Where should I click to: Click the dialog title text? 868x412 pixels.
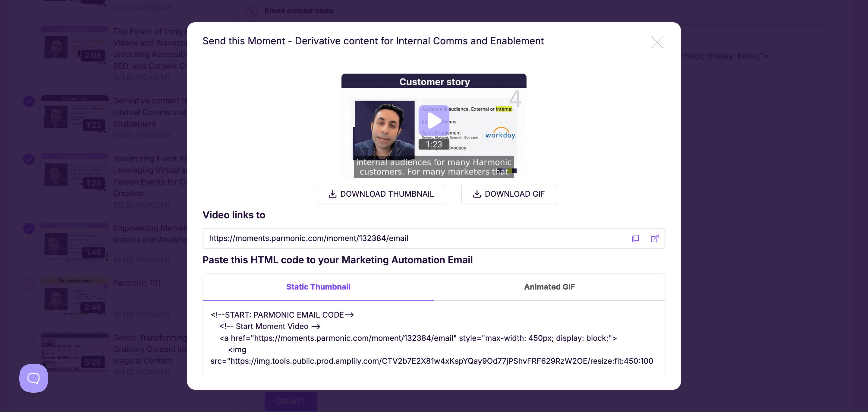point(373,41)
